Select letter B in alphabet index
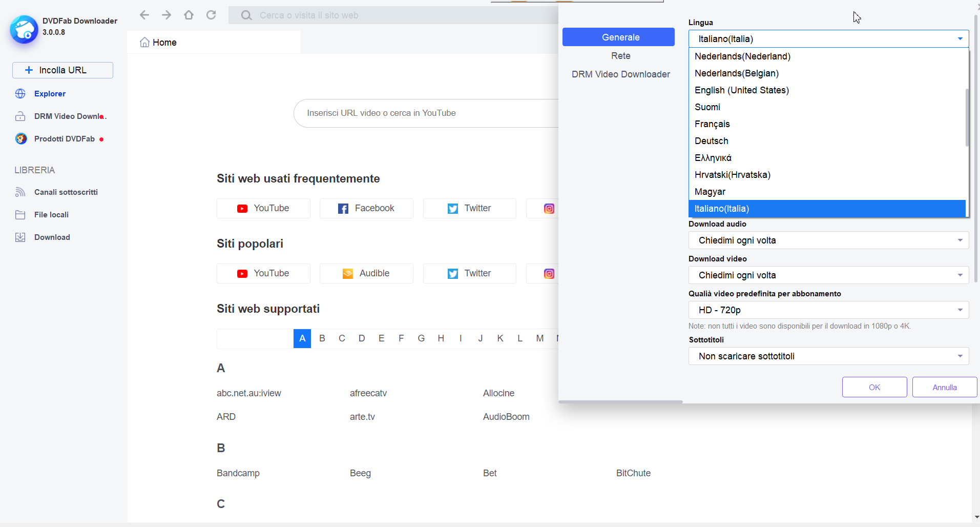 322,338
